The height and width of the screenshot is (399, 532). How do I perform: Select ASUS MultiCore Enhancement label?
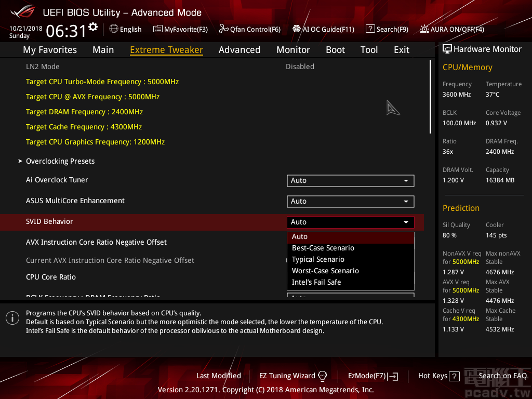click(x=75, y=201)
